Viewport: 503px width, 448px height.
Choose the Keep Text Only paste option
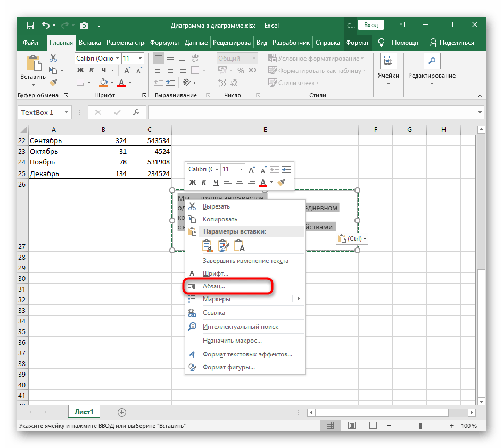point(239,245)
